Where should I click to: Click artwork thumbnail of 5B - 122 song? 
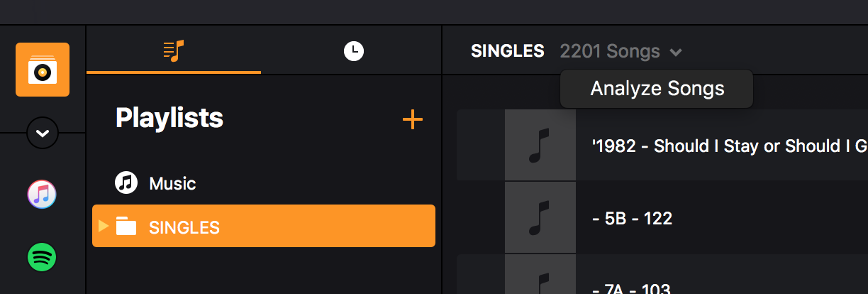click(x=540, y=218)
